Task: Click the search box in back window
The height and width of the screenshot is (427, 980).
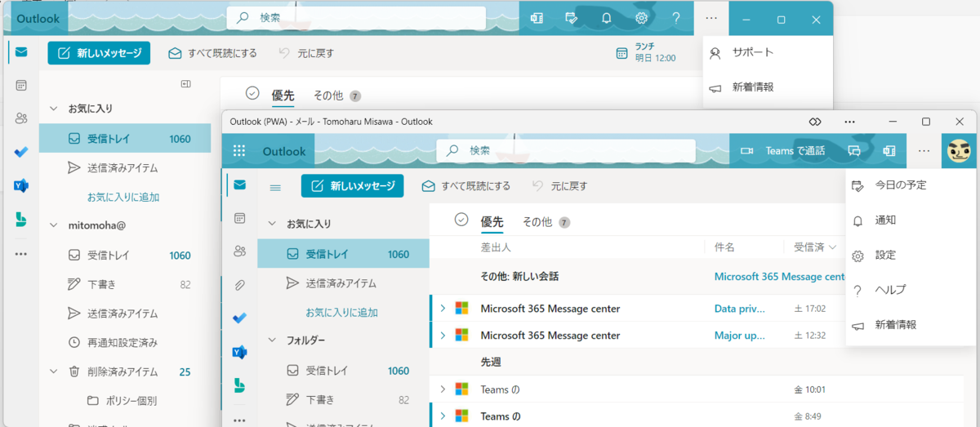Action: 356,18
